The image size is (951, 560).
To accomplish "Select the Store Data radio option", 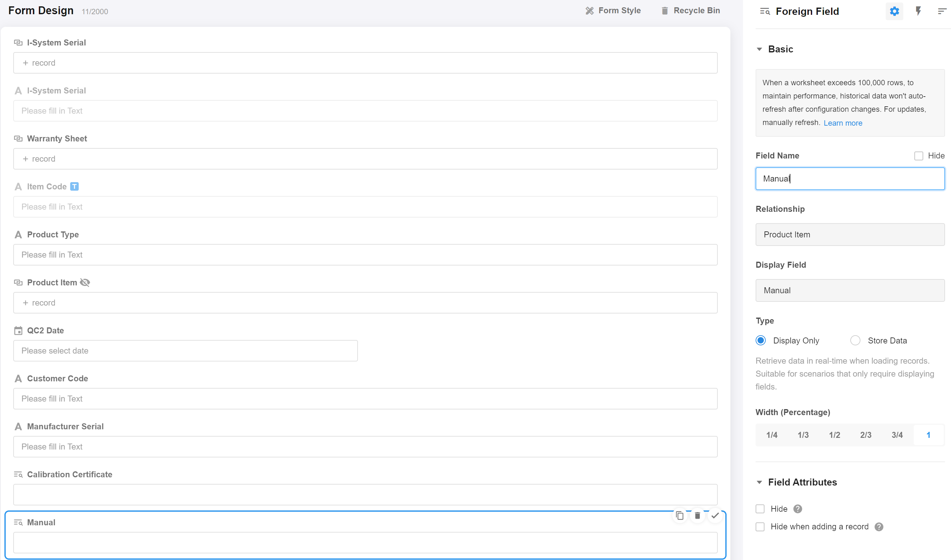I will 855,340.
